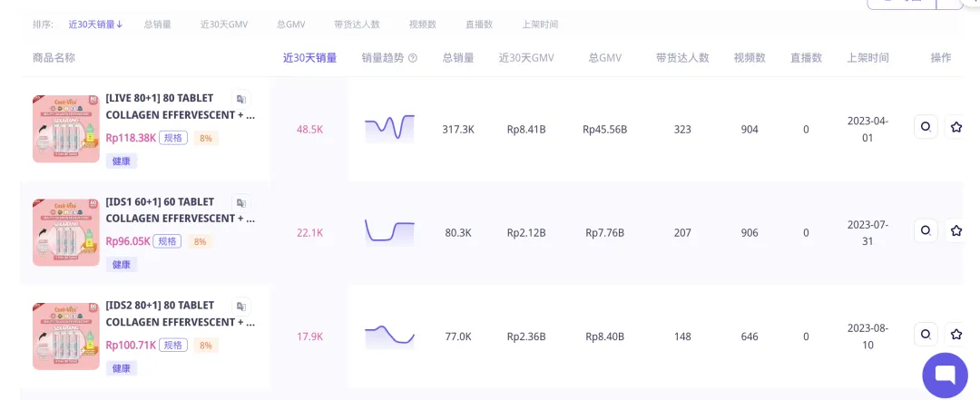Click the search icon for IDS2 80+1 product

click(925, 334)
